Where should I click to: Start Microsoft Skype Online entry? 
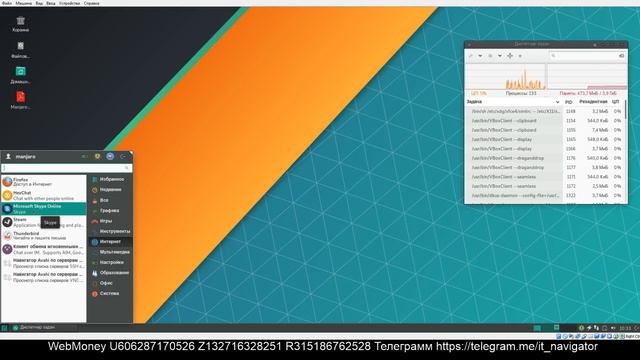pyautogui.click(x=44, y=209)
